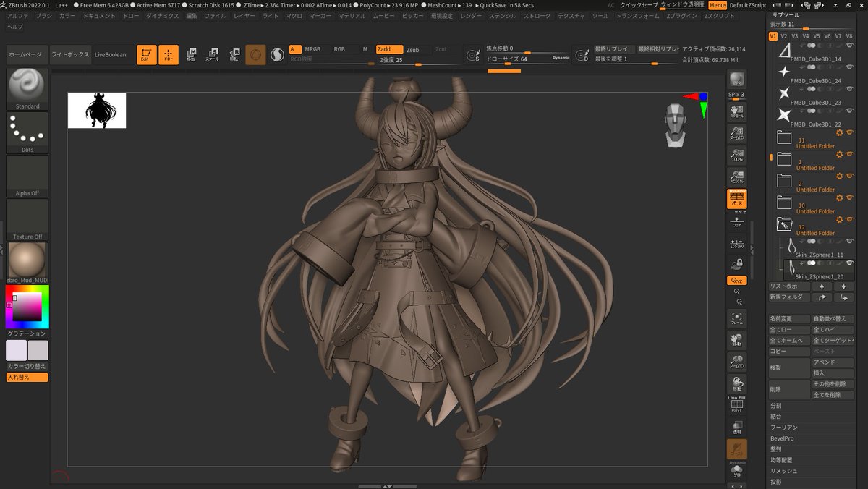Click the Rename (名前変更) button

789,318
